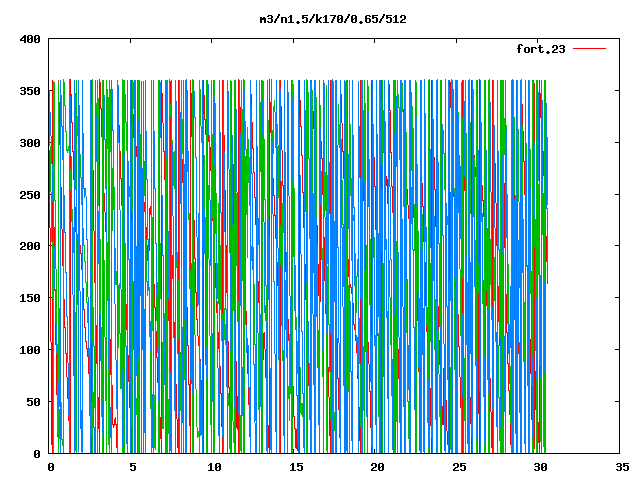Click the plot title m3/n1.5/k170/0.65/512
The height and width of the screenshot is (480, 640).
(333, 19)
